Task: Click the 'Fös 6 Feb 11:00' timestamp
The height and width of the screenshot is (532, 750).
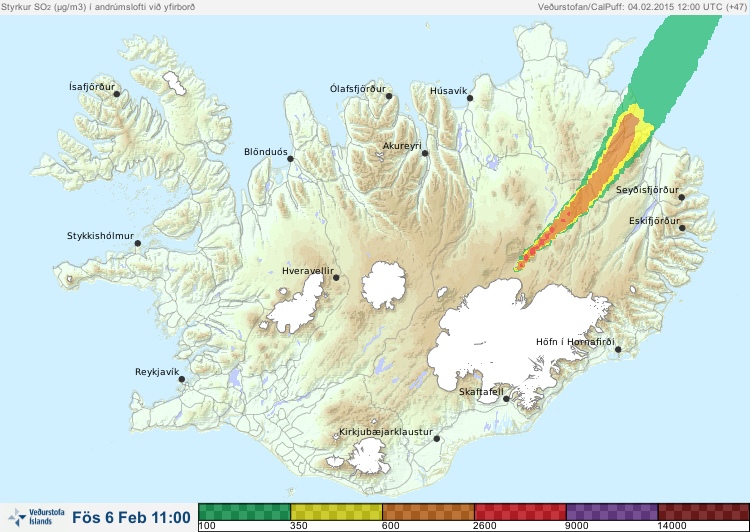Action: pyautogui.click(x=132, y=517)
